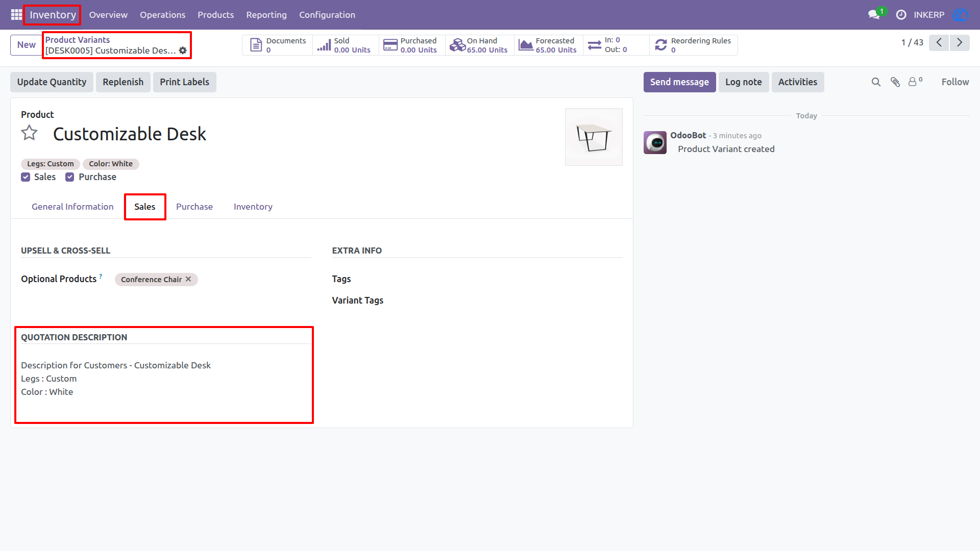Open On Hand units stat button

pyautogui.click(x=480, y=45)
